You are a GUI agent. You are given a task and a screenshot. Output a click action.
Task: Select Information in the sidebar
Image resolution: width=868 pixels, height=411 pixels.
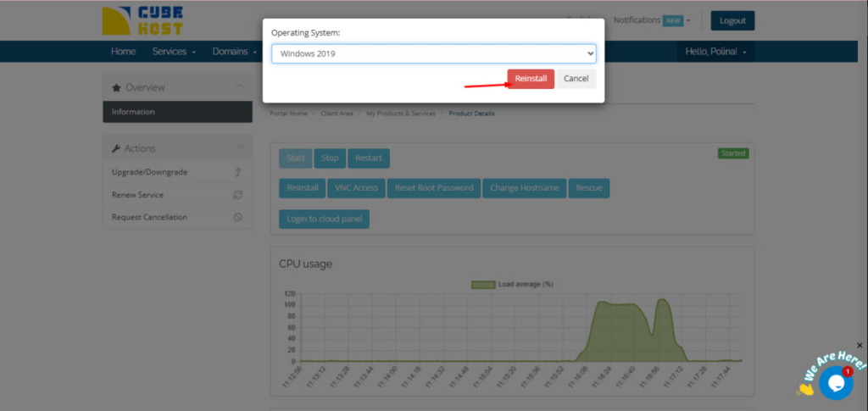coord(133,112)
